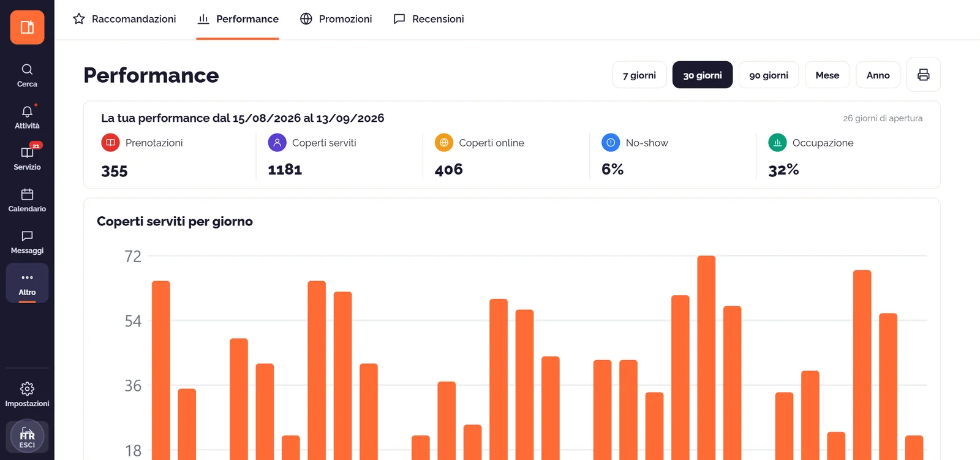Open the Altro menu in sidebar
The height and width of the screenshot is (460, 980).
pos(27,283)
